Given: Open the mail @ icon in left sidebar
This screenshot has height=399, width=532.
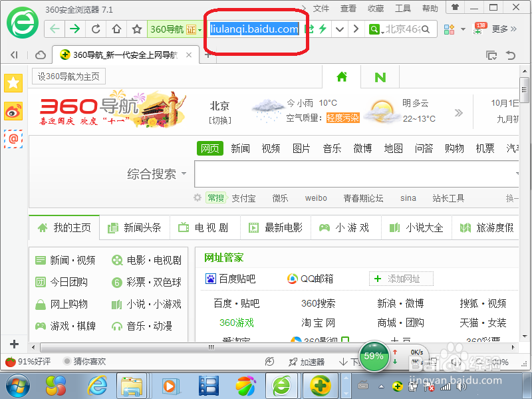Looking at the screenshot, I should click(13, 139).
